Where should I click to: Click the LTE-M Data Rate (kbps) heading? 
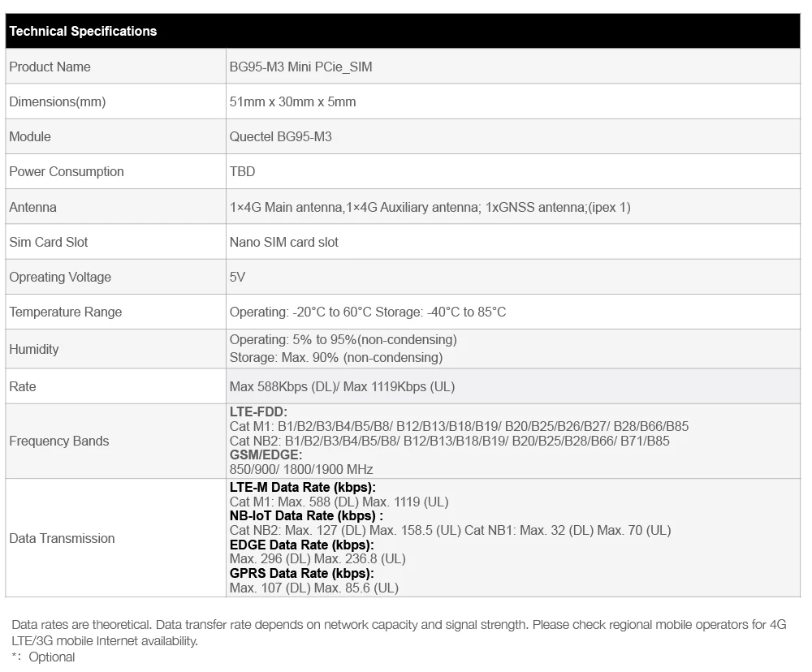click(302, 488)
